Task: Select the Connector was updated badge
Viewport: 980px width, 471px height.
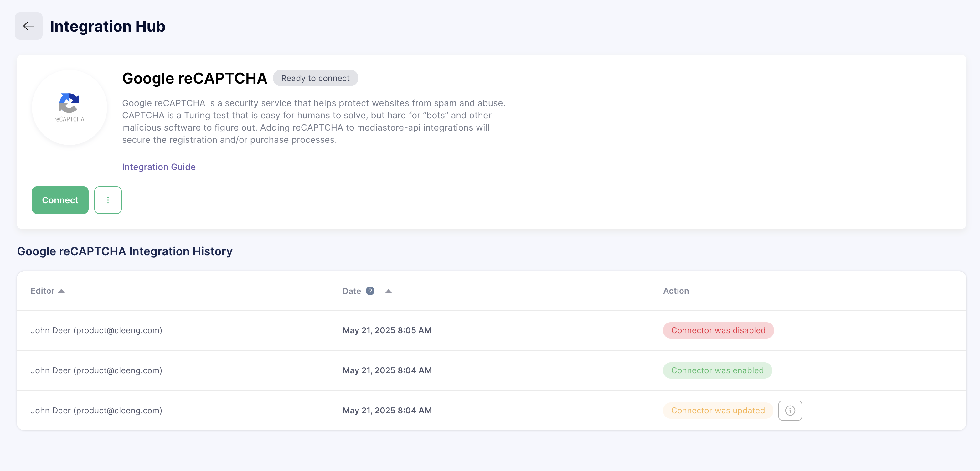Action: (x=718, y=411)
